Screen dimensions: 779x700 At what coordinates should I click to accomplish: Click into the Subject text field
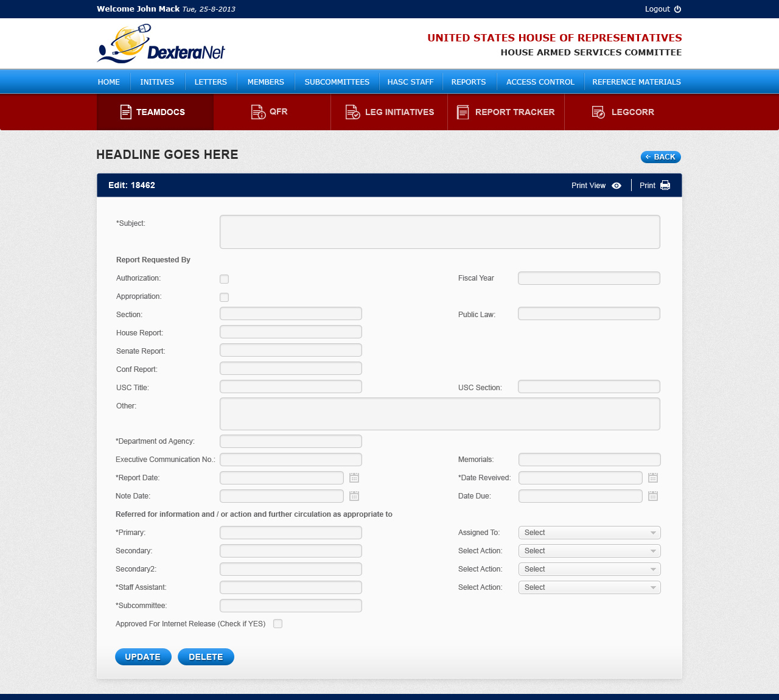[439, 232]
